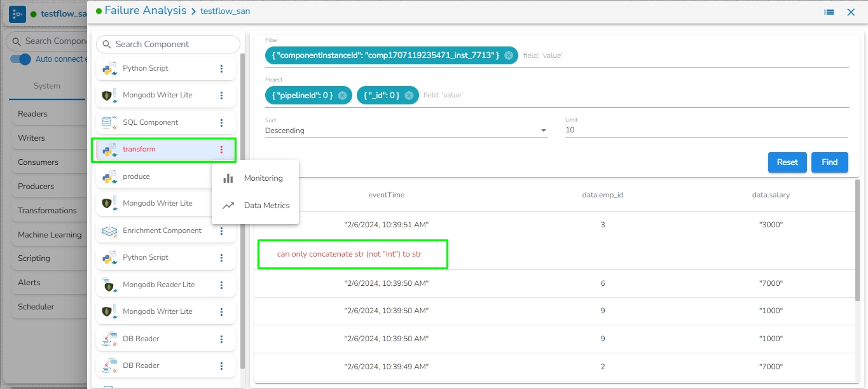
Task: Click the "2/6/2024, 10:39:51 AM" cell
Action: click(387, 225)
